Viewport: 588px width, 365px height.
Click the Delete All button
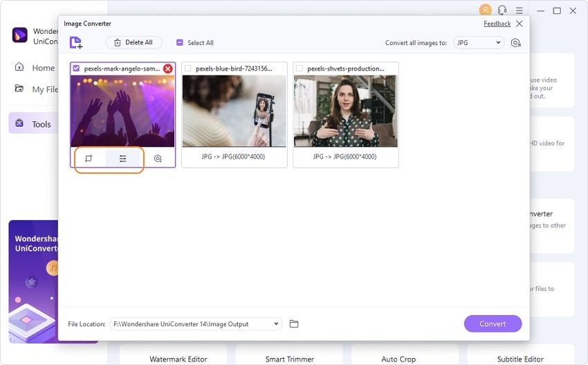point(134,42)
